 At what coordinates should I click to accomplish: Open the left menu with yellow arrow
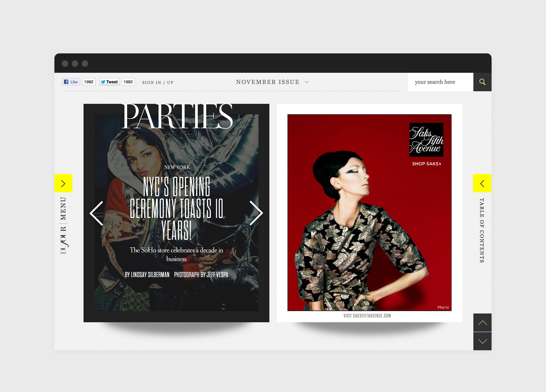pos(63,183)
